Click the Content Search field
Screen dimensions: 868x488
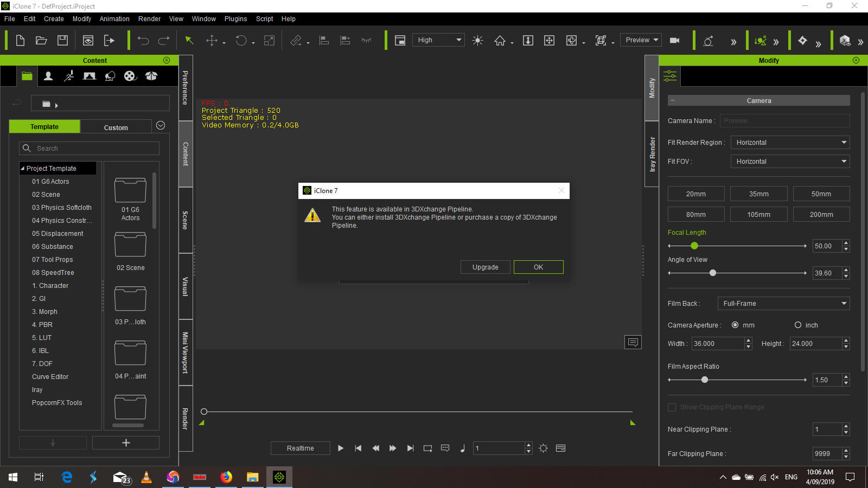coord(90,149)
